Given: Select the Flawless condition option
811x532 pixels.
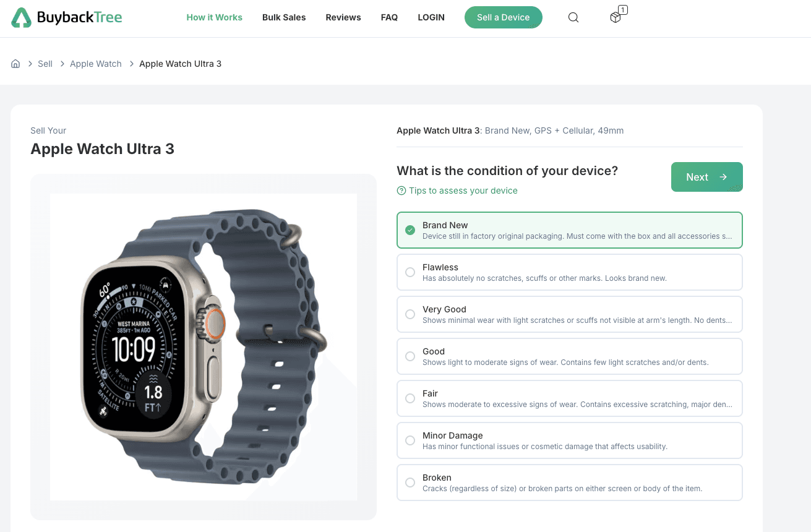Looking at the screenshot, I should (570, 272).
